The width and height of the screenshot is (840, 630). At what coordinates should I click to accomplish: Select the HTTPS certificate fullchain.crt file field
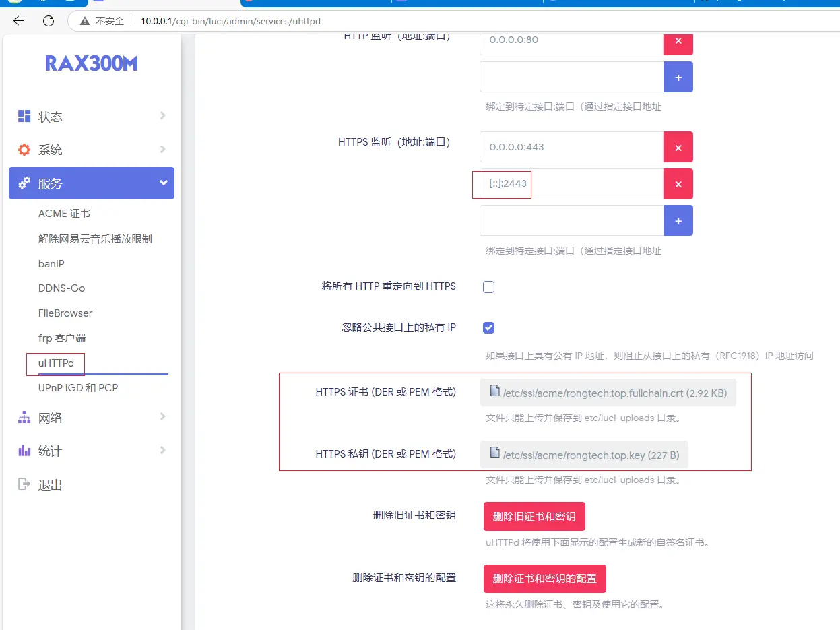[608, 392]
